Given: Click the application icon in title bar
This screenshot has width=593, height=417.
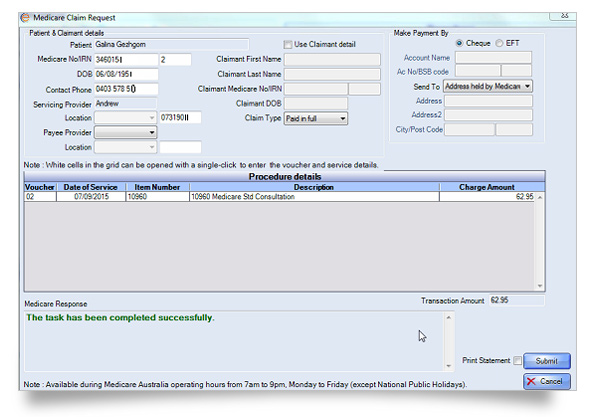Looking at the screenshot, I should (25, 18).
